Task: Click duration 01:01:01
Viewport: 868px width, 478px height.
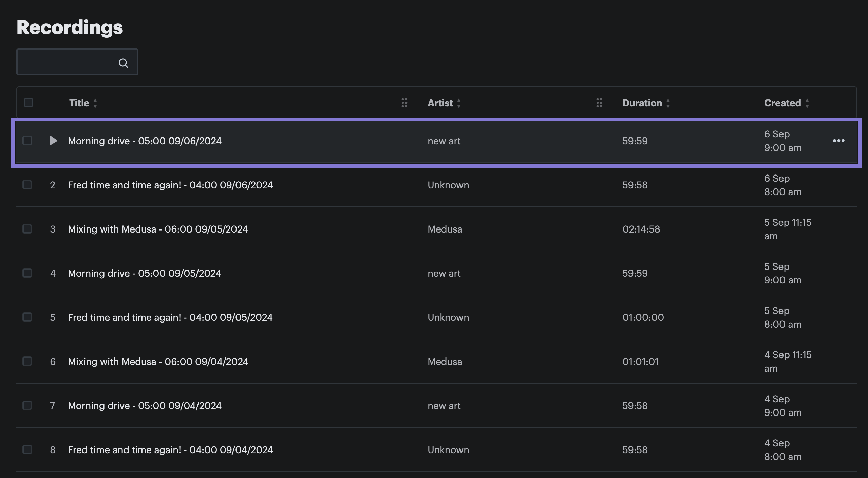Action: pyautogui.click(x=640, y=362)
